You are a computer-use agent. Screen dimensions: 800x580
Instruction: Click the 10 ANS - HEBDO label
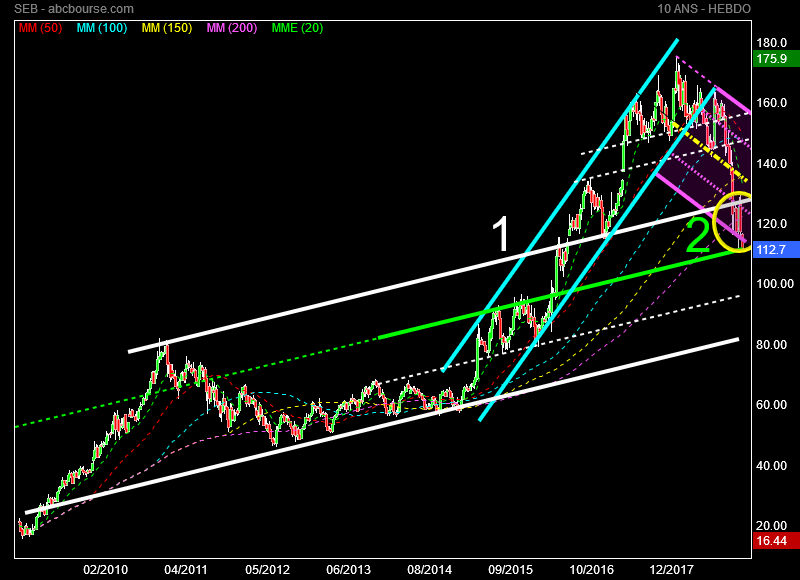[x=704, y=9]
